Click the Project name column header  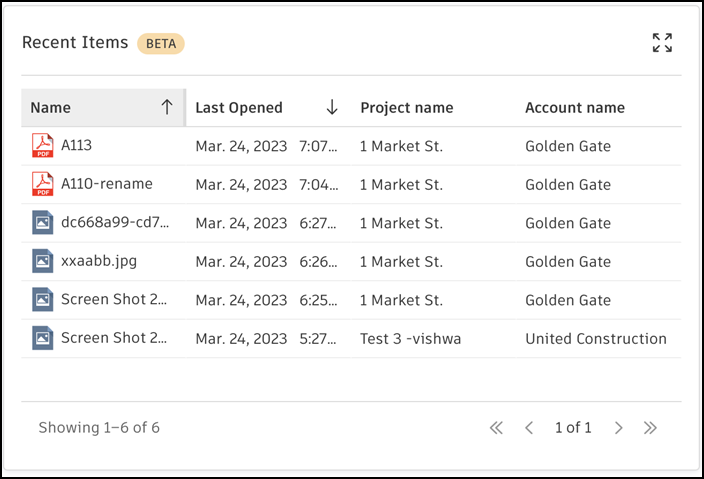(x=406, y=108)
